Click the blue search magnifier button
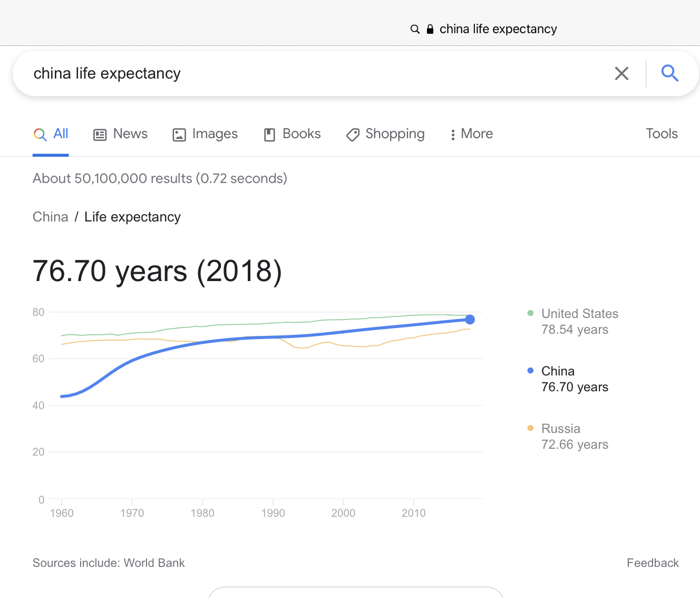700x598 pixels. [669, 73]
